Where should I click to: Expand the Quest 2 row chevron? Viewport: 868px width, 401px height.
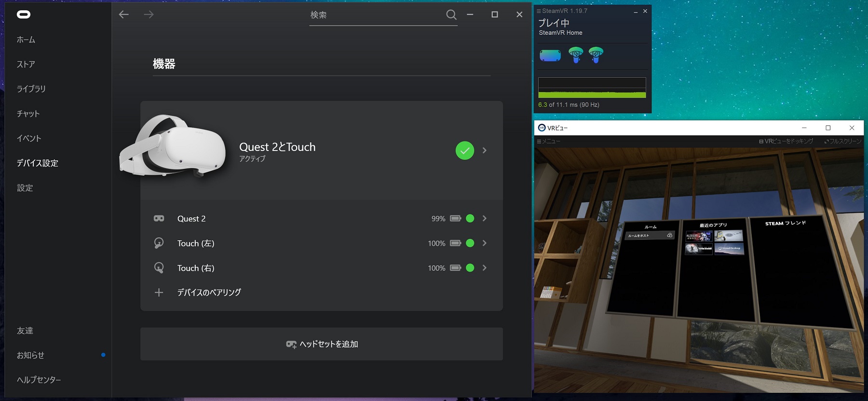pos(485,219)
